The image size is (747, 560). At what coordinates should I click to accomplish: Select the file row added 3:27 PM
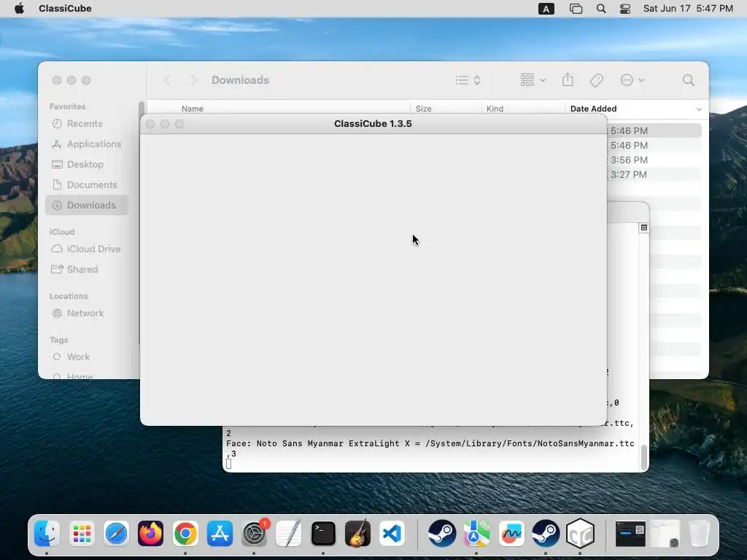[x=654, y=175]
